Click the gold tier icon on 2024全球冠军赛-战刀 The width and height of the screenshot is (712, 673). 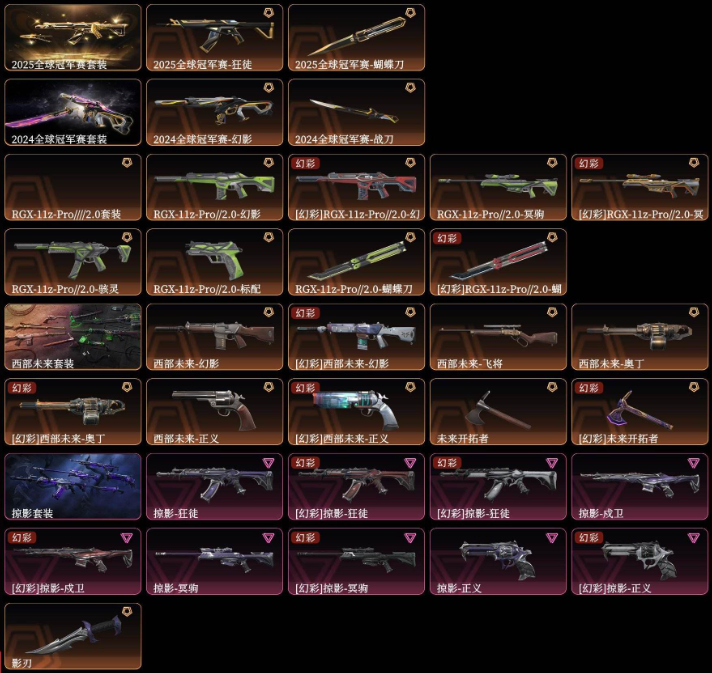tap(410, 87)
